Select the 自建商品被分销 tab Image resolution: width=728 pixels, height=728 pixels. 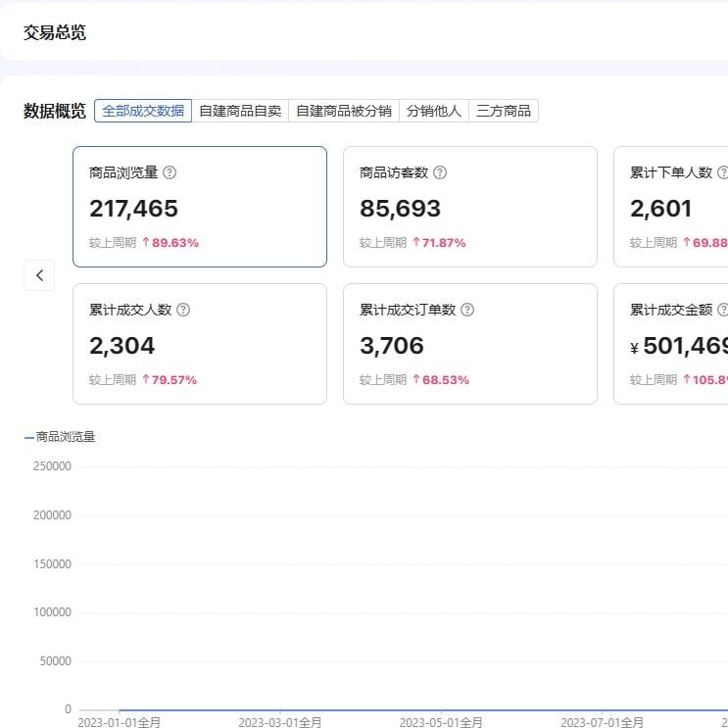343,111
